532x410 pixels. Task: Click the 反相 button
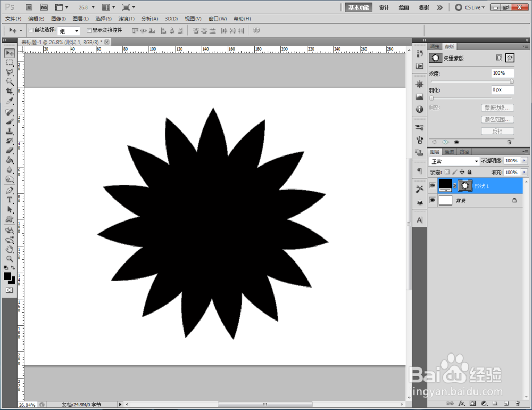(x=497, y=131)
